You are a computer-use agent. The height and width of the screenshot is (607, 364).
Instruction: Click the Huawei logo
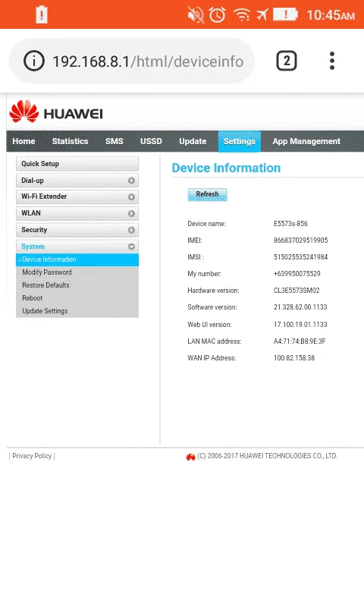click(x=56, y=112)
